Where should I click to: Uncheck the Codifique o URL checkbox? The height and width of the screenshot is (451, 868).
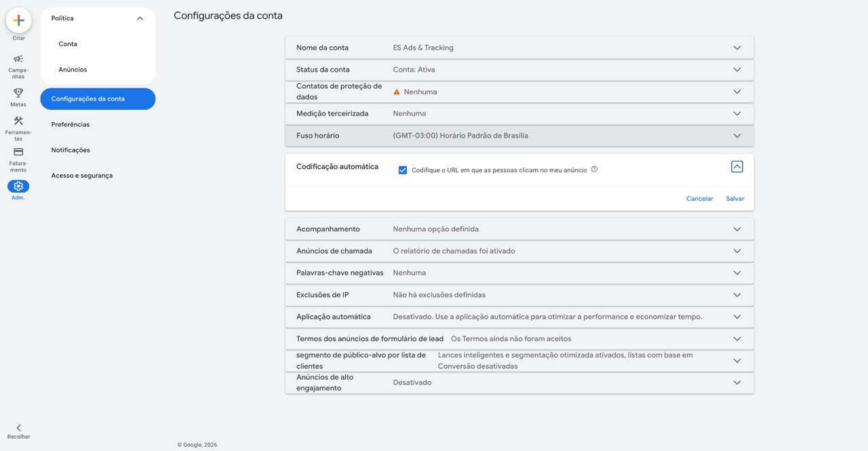[x=403, y=170]
